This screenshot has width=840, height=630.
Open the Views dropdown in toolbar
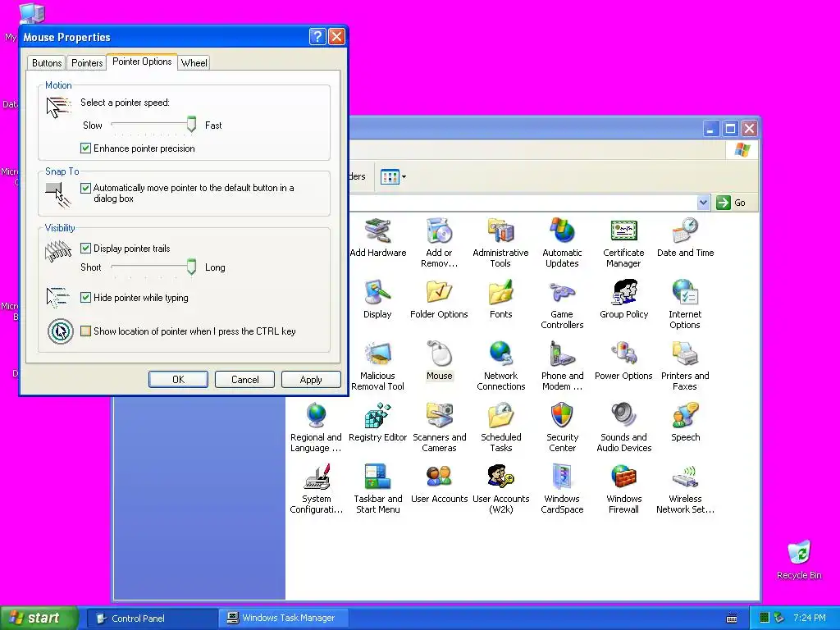point(394,177)
